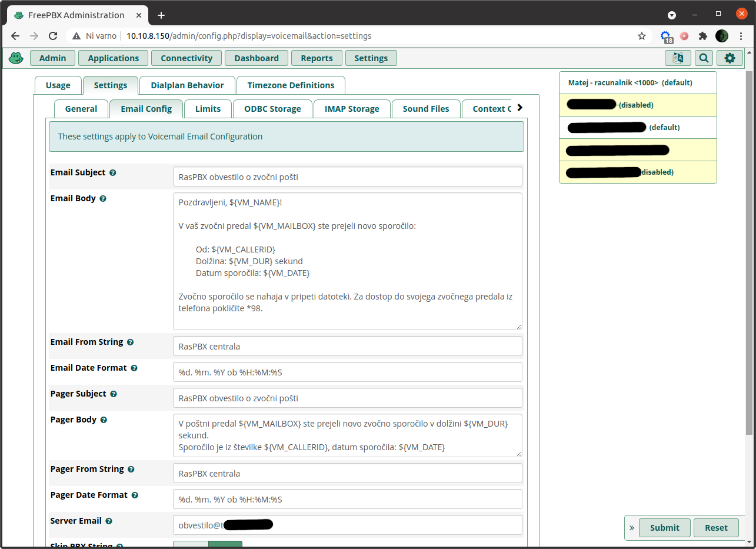756x549 pixels.
Task: Click inside the Email From String field
Action: tap(347, 346)
